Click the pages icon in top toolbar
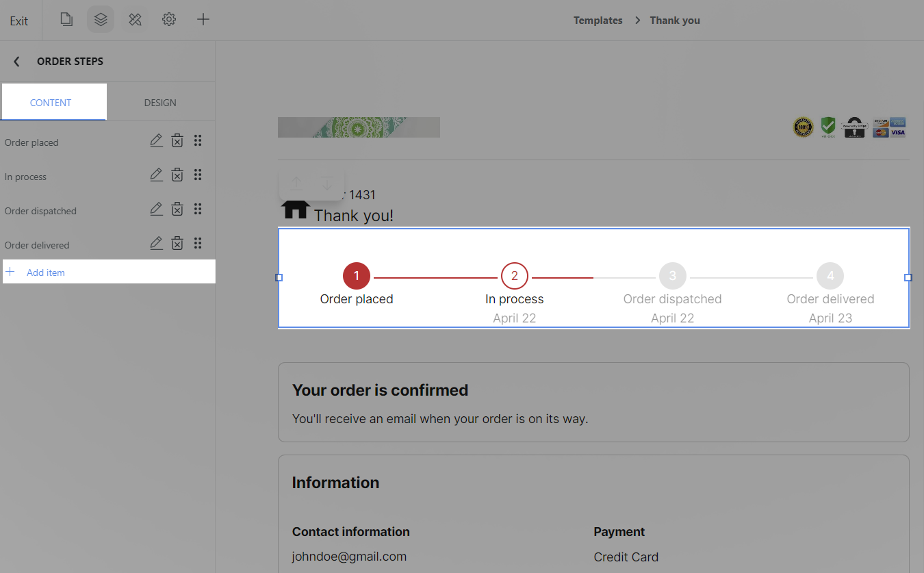This screenshot has width=924, height=573. 66,19
